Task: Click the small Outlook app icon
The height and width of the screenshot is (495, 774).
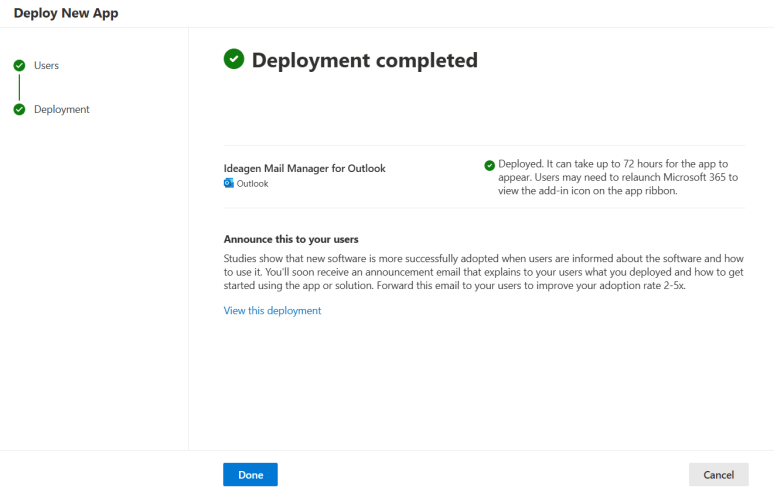Action: 229,184
